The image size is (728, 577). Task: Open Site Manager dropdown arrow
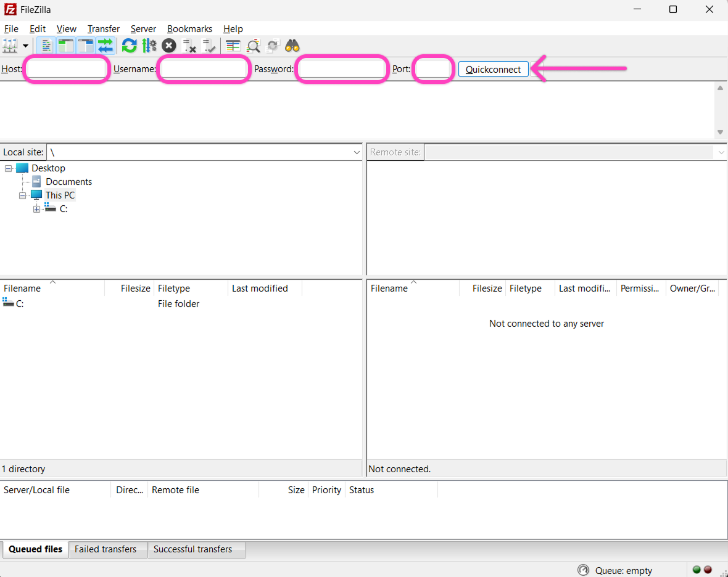click(x=25, y=46)
